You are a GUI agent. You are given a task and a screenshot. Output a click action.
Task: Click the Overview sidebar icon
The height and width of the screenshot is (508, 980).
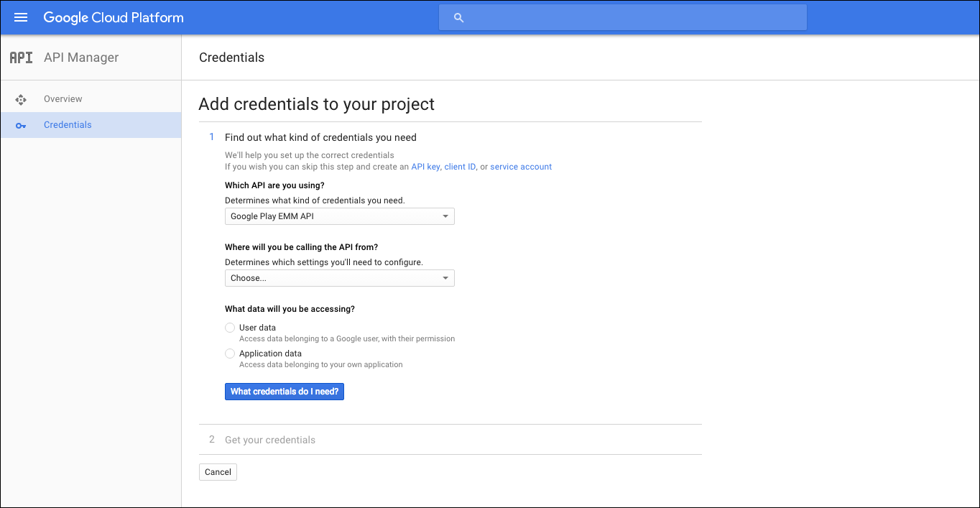point(21,99)
